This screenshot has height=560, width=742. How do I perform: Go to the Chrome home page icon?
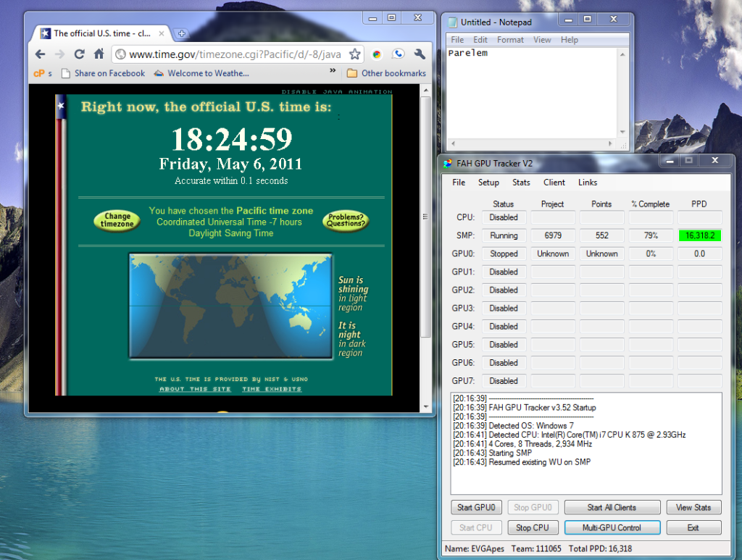(99, 54)
